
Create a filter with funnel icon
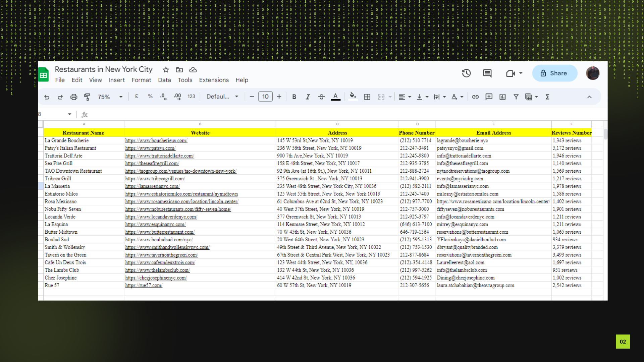516,97
